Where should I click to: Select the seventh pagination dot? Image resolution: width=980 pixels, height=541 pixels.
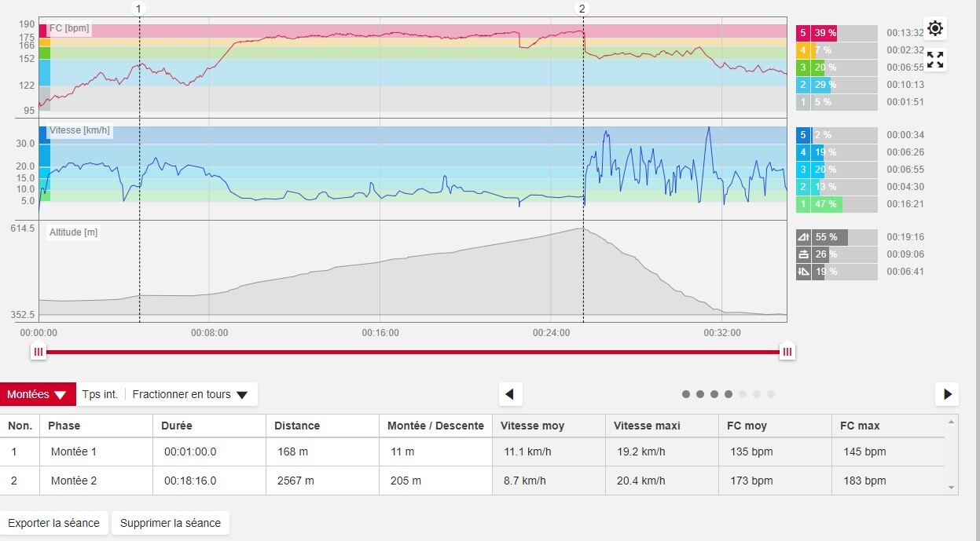(x=771, y=394)
